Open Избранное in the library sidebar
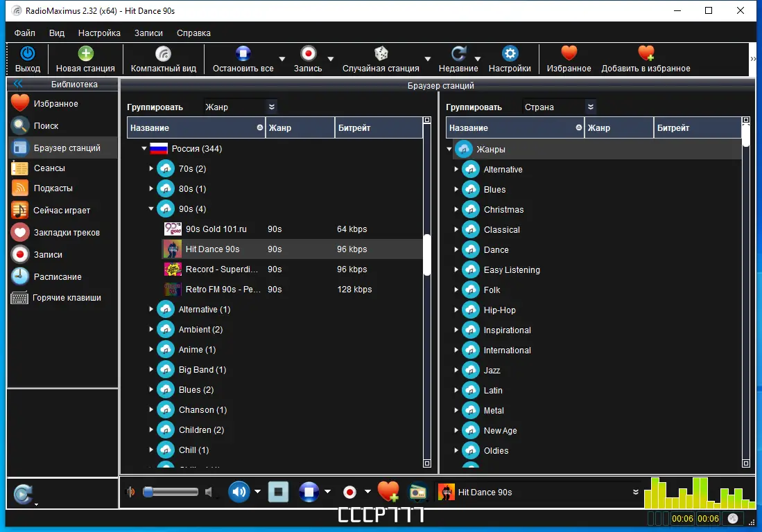Image resolution: width=762 pixels, height=532 pixels. click(x=62, y=103)
